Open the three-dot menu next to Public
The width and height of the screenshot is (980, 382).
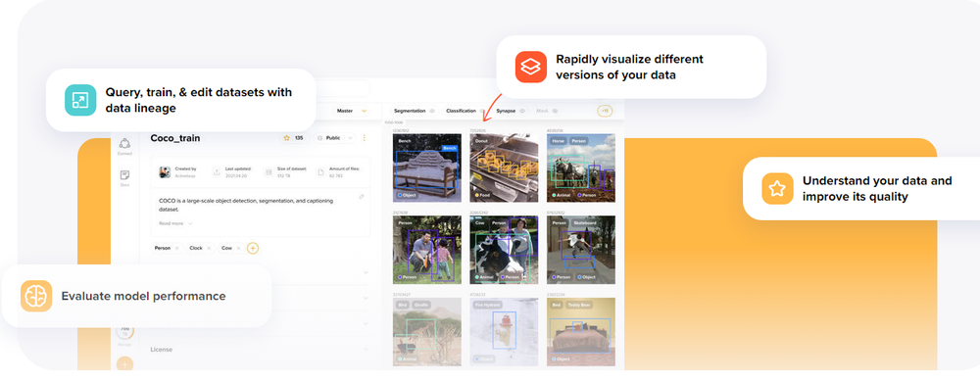tap(365, 138)
